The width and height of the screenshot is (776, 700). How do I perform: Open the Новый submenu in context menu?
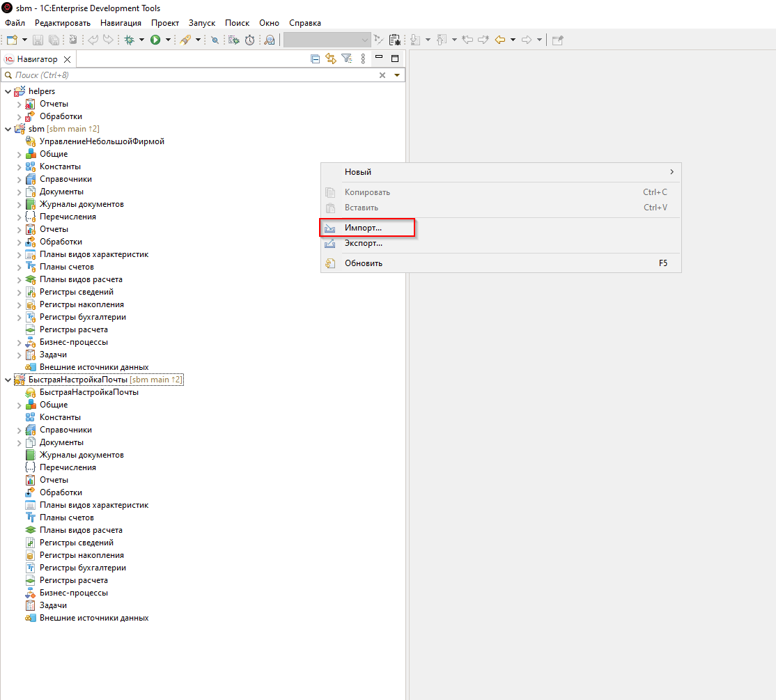pyautogui.click(x=357, y=172)
